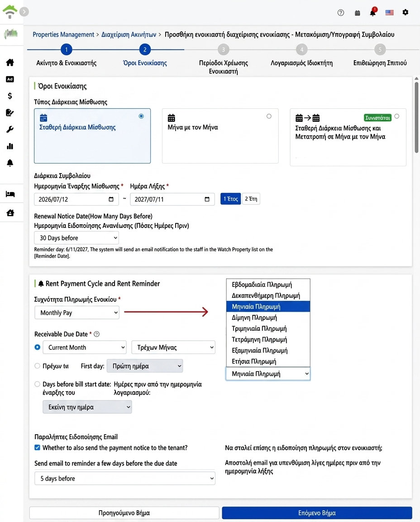The height and width of the screenshot is (522, 420).
Task: Choose Εβδομαδιαία Πληρωμή from the list
Action: point(268,285)
